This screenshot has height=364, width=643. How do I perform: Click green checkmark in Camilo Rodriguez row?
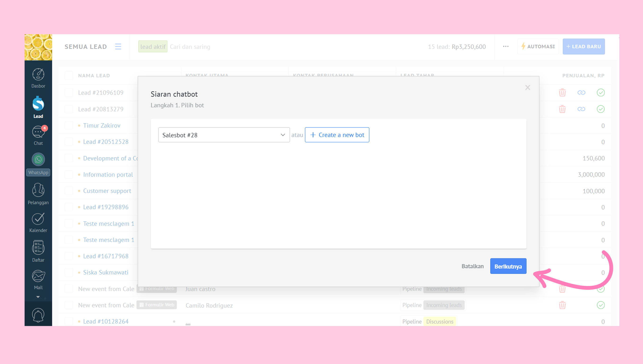pyautogui.click(x=600, y=305)
